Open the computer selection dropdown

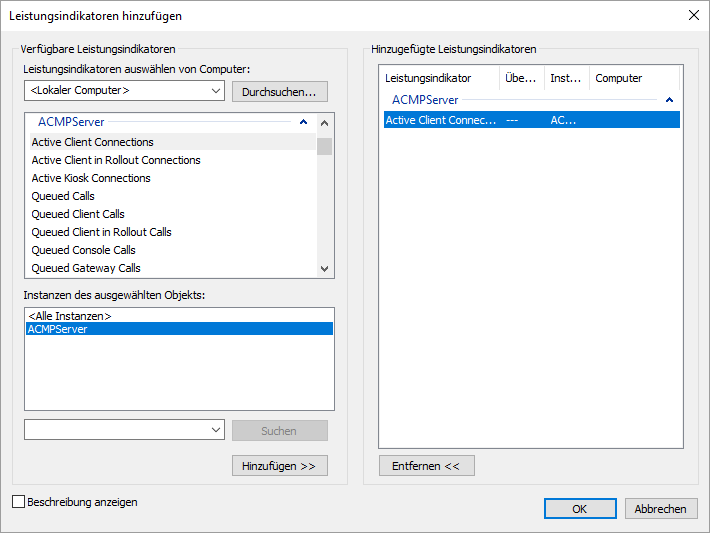(x=217, y=92)
